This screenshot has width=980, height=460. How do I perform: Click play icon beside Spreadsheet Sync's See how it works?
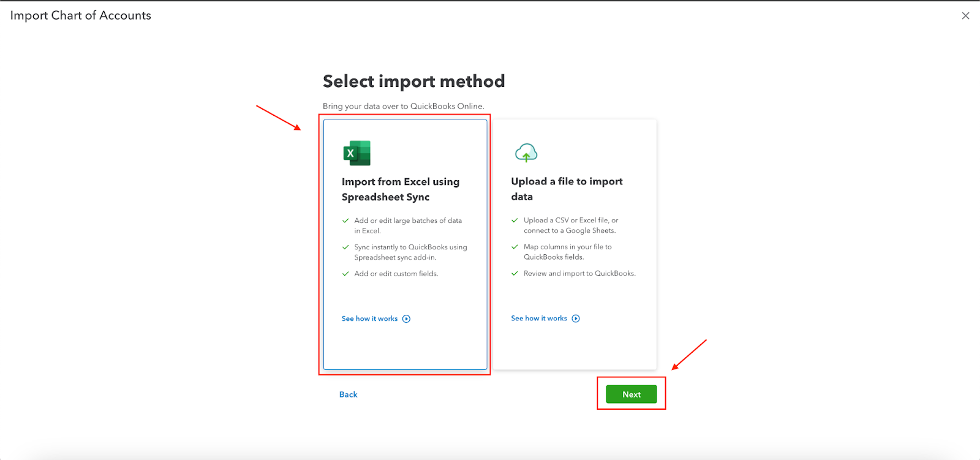pos(407,319)
